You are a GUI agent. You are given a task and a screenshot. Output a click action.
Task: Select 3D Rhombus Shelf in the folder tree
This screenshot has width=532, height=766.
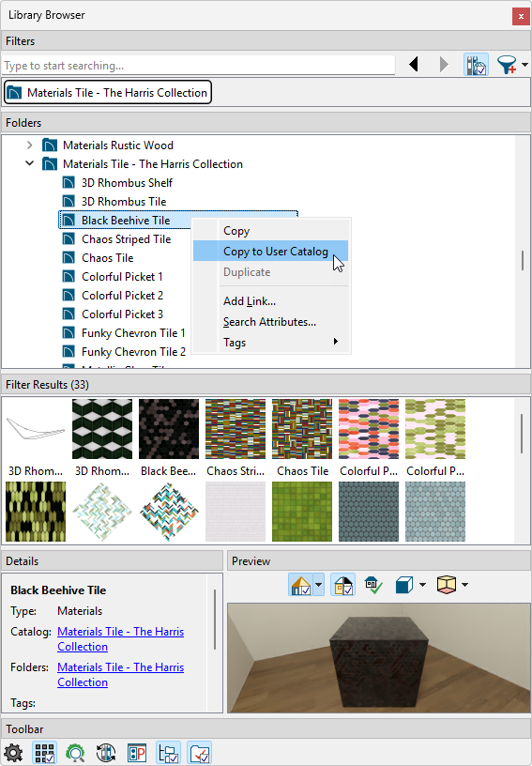[127, 183]
